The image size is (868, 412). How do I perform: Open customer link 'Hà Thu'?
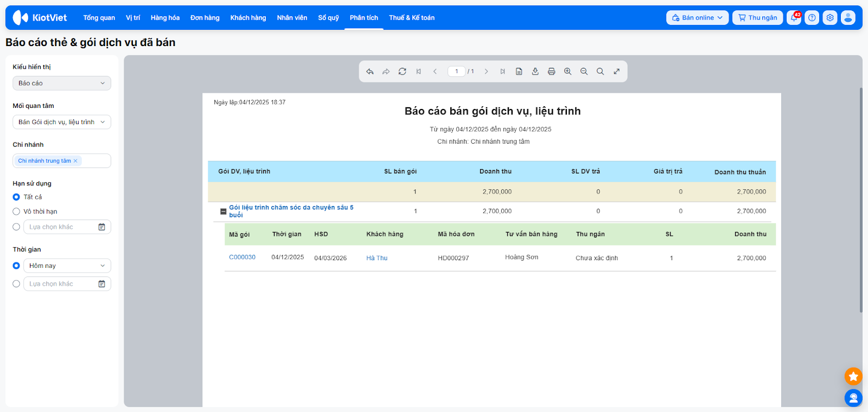[x=376, y=258]
